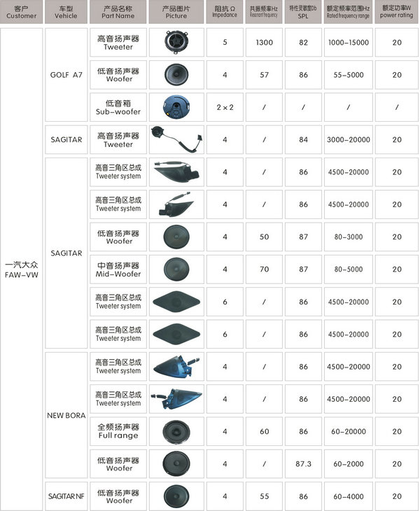Click the GOLF A7 vehicle cell
420x511 pixels.
66,74
